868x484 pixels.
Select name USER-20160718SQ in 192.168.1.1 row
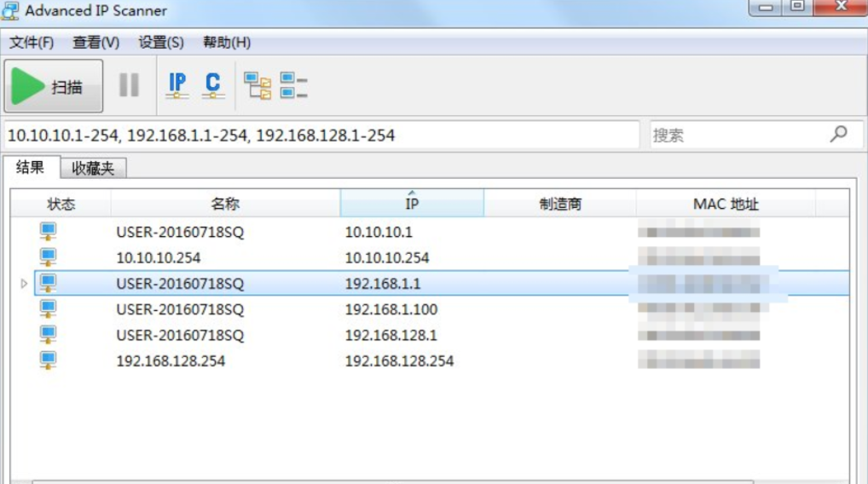point(181,284)
